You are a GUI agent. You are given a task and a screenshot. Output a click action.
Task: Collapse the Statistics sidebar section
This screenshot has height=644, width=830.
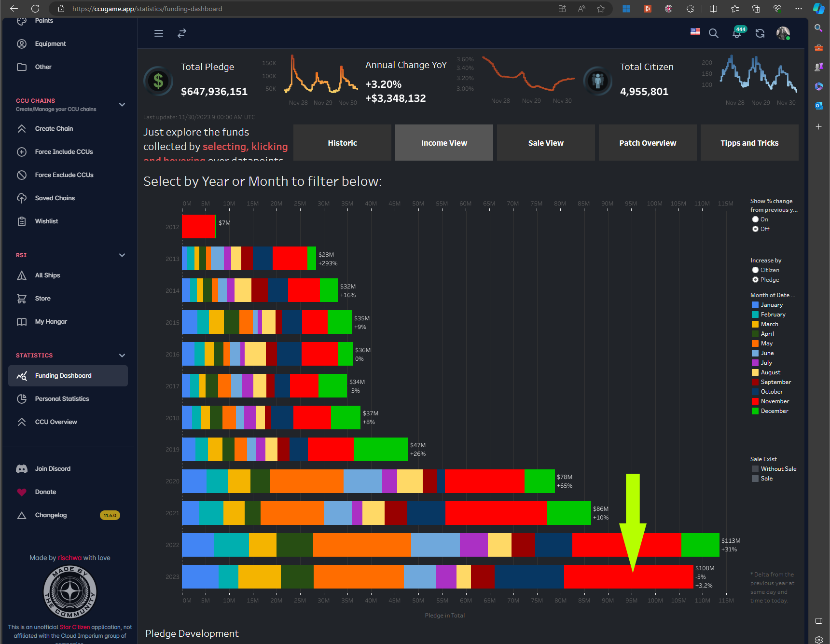(122, 356)
